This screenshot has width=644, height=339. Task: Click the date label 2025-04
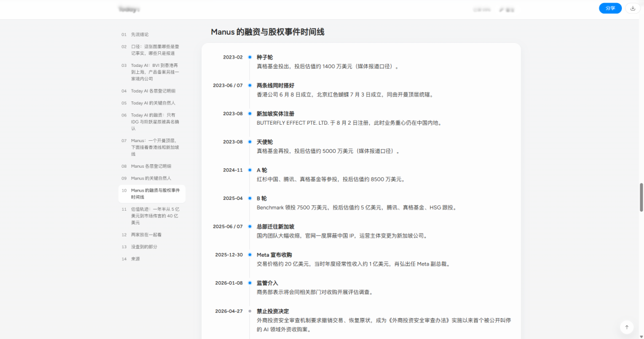233,199
